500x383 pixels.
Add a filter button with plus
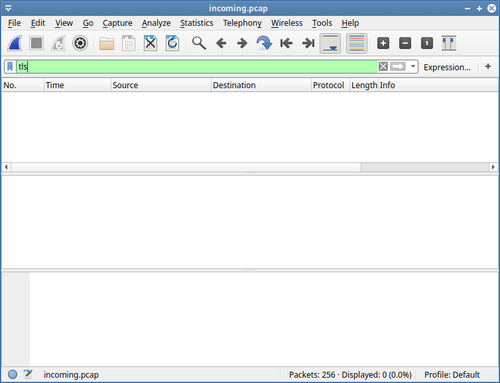coord(488,66)
